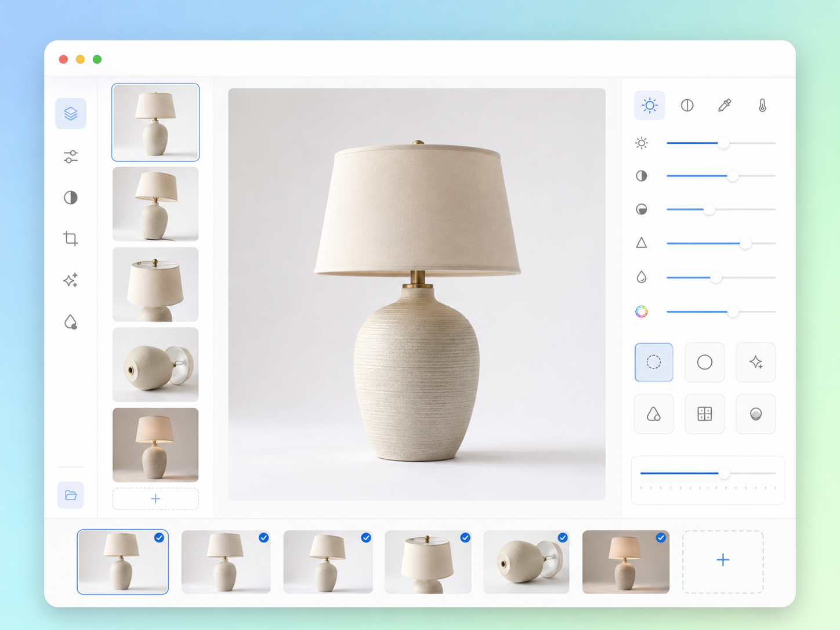Uncheck the checkmark on the filmstrip lampshade close-up
Viewport: 840px width, 630px height.
coord(465,538)
